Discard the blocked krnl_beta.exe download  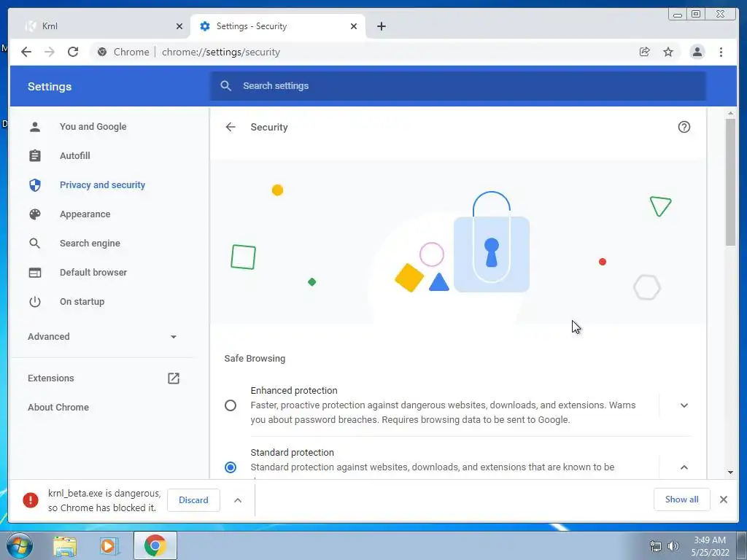point(193,500)
